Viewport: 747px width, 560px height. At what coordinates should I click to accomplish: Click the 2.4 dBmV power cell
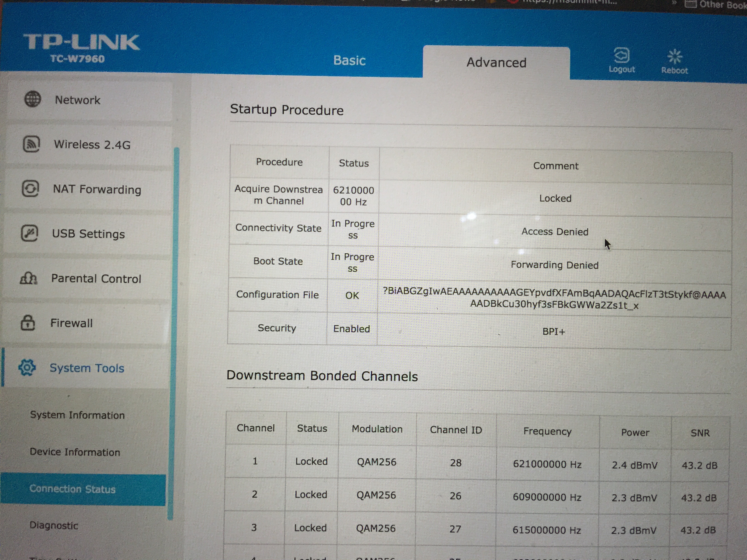635,466
